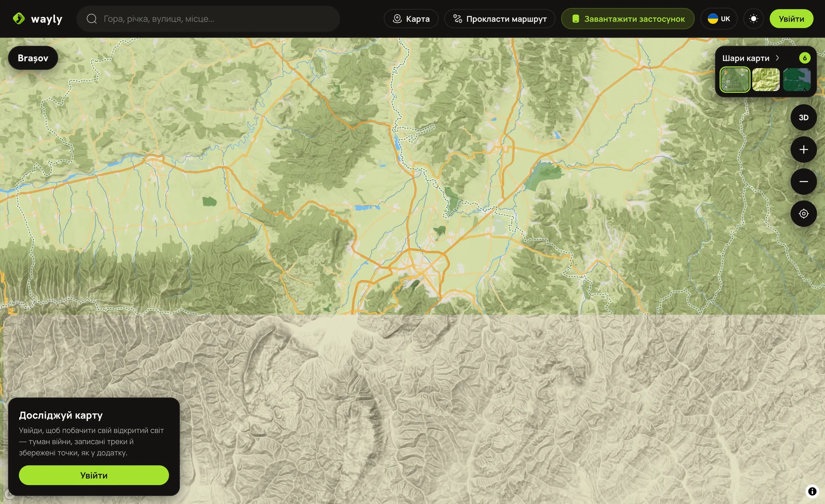Open the wayly logo home link
Viewport: 825px width, 504px height.
tap(37, 19)
